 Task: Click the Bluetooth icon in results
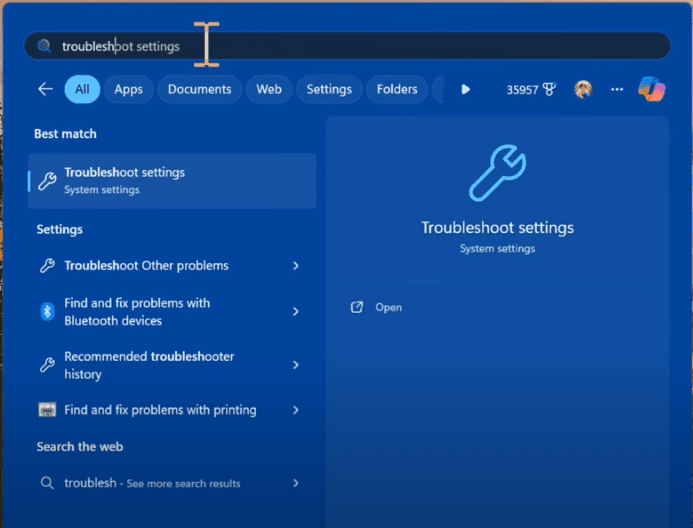coord(47,311)
